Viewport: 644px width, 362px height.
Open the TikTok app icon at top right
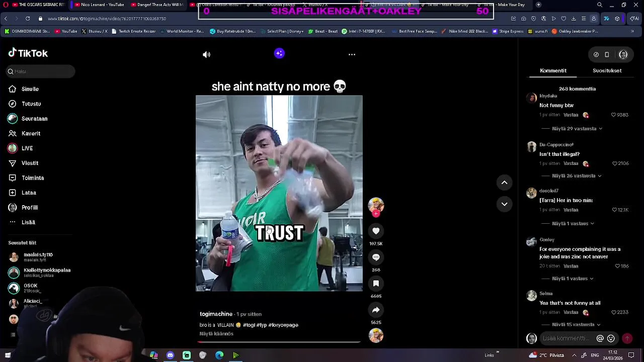point(596,54)
